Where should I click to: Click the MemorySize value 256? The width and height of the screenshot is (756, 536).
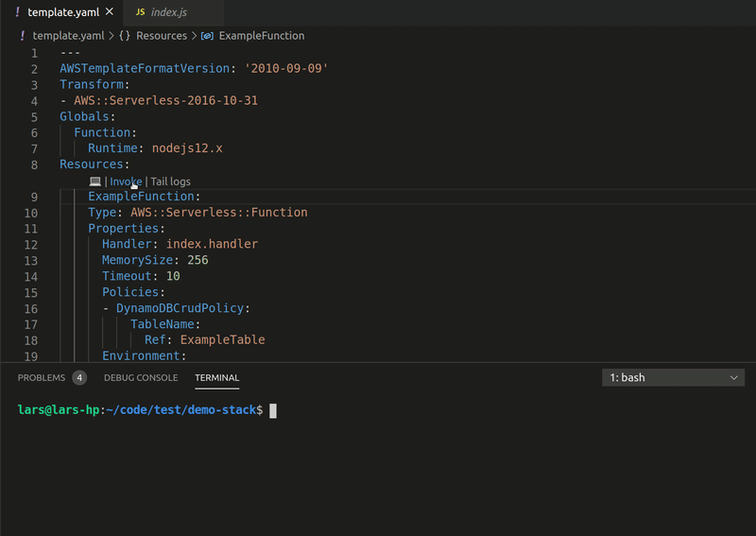(x=198, y=260)
